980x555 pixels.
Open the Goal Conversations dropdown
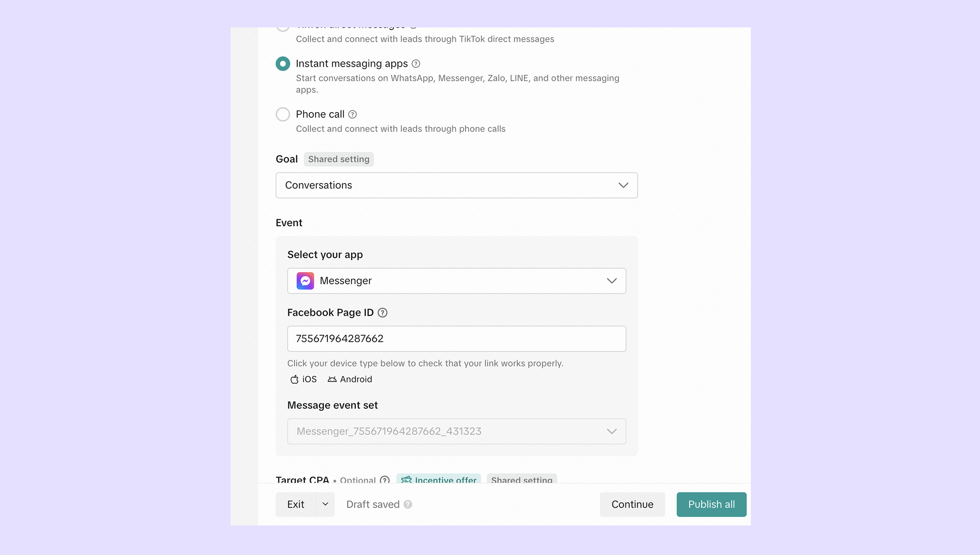click(x=456, y=185)
